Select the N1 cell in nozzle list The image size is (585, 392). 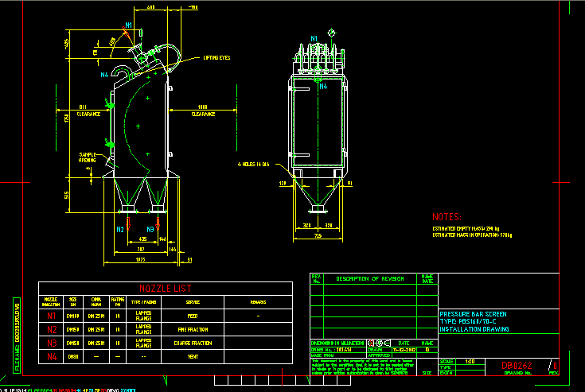click(x=51, y=316)
